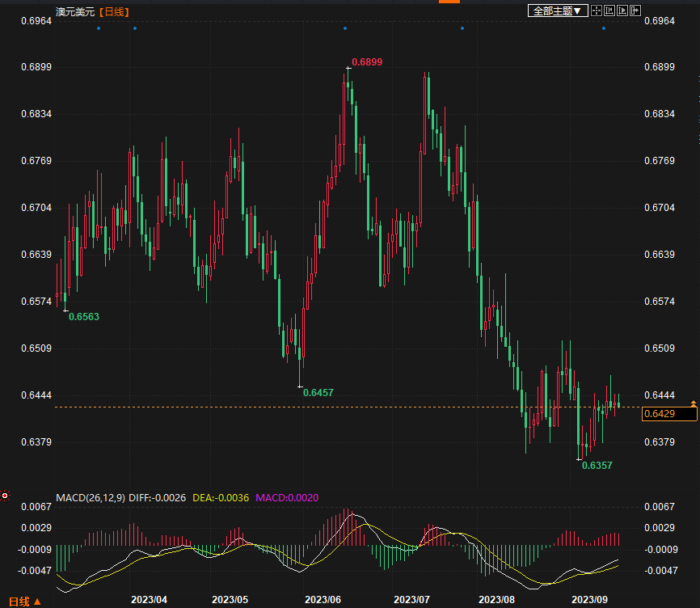Click the price range measure icon
Image resolution: width=700 pixels, height=608 pixels.
[x=609, y=11]
